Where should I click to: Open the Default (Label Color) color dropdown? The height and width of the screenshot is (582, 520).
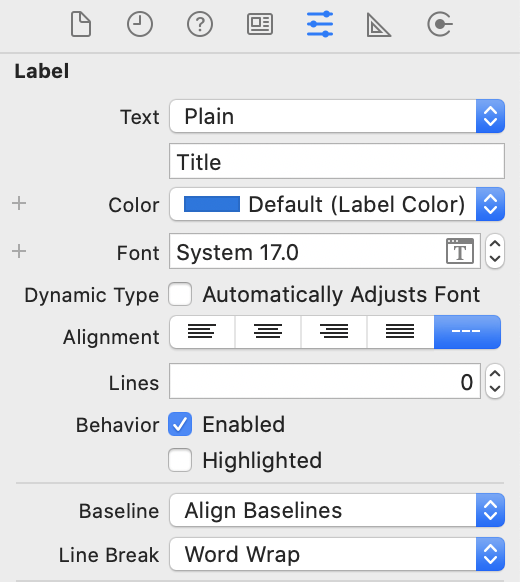pyautogui.click(x=337, y=205)
